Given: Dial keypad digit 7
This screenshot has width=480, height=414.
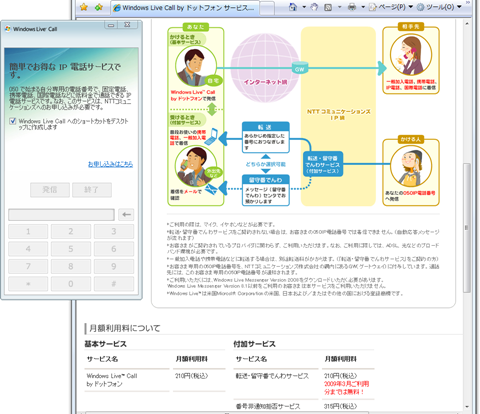Looking at the screenshot, I should tap(28, 266).
